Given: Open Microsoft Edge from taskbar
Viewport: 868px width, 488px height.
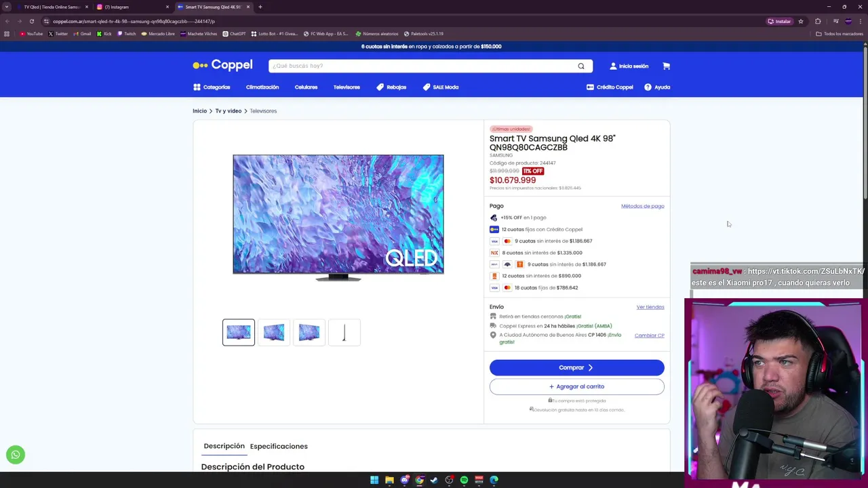Looking at the screenshot, I should pos(494,480).
